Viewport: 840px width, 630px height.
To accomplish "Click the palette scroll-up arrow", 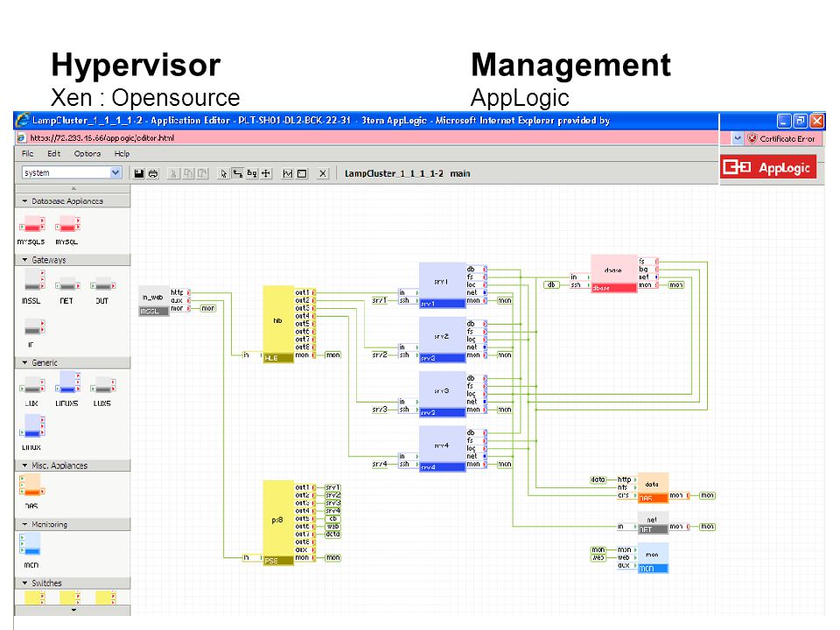I will [73, 189].
